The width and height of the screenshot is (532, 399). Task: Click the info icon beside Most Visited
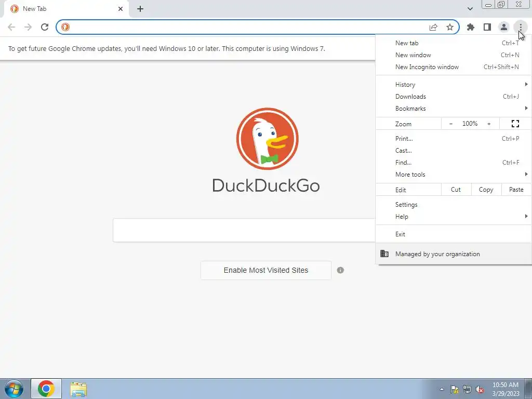340,270
